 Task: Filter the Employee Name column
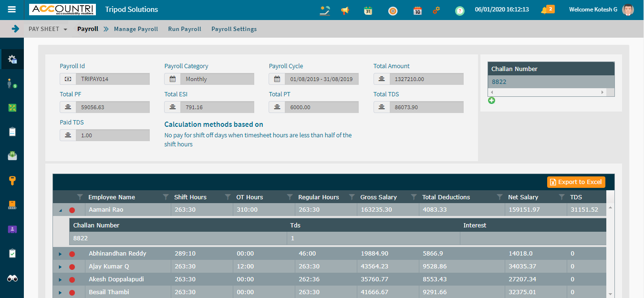coord(80,197)
